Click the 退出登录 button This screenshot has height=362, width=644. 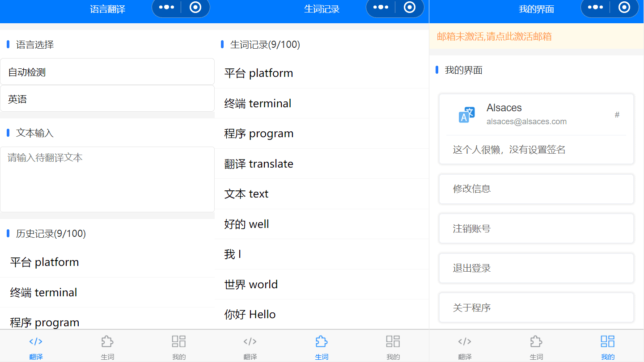tap(536, 268)
